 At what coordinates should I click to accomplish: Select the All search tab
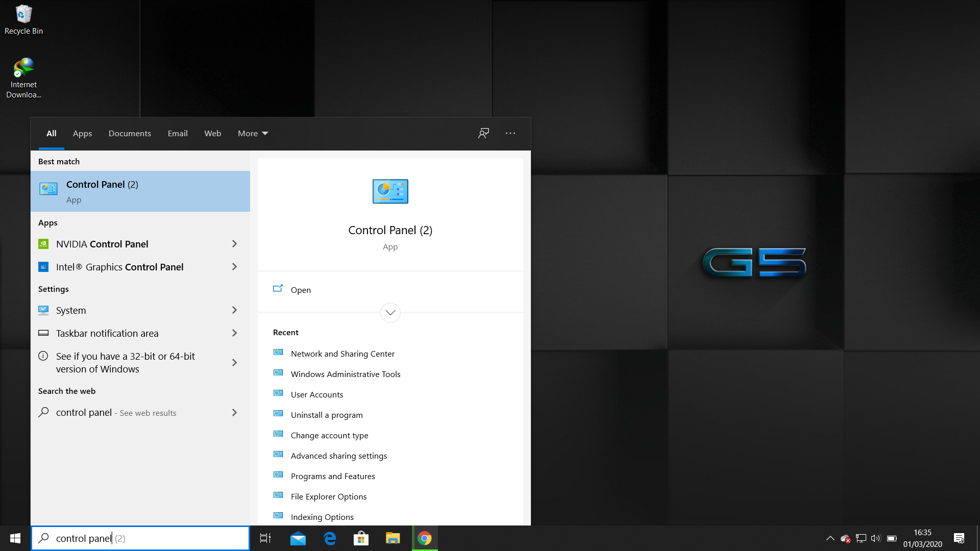(x=52, y=133)
